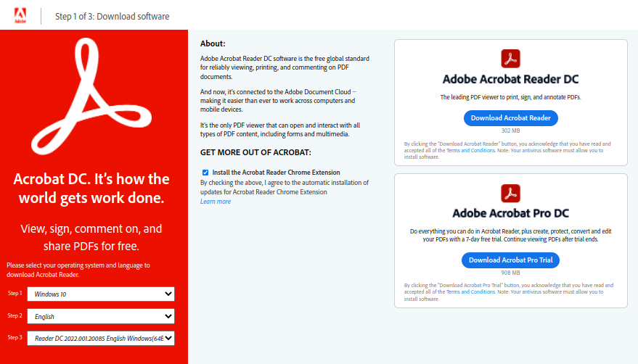Click the 'Step 3' label beside version dropdown
Screen dimensions: 638x364
tap(15, 338)
